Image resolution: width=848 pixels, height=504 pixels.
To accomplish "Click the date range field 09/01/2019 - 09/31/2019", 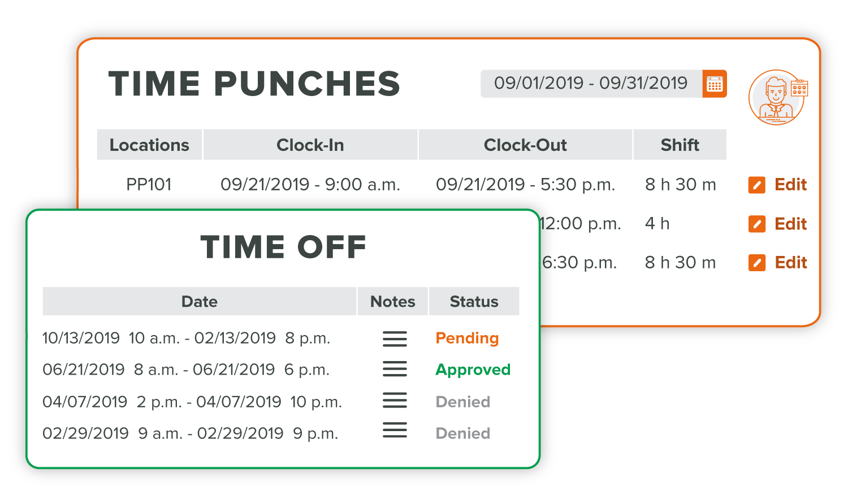I will point(591,84).
